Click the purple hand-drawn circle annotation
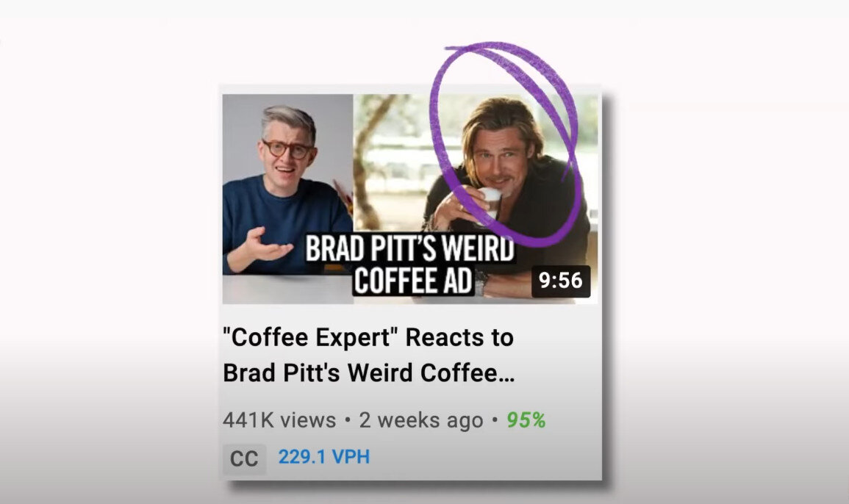This screenshot has height=504, width=849. click(x=505, y=143)
